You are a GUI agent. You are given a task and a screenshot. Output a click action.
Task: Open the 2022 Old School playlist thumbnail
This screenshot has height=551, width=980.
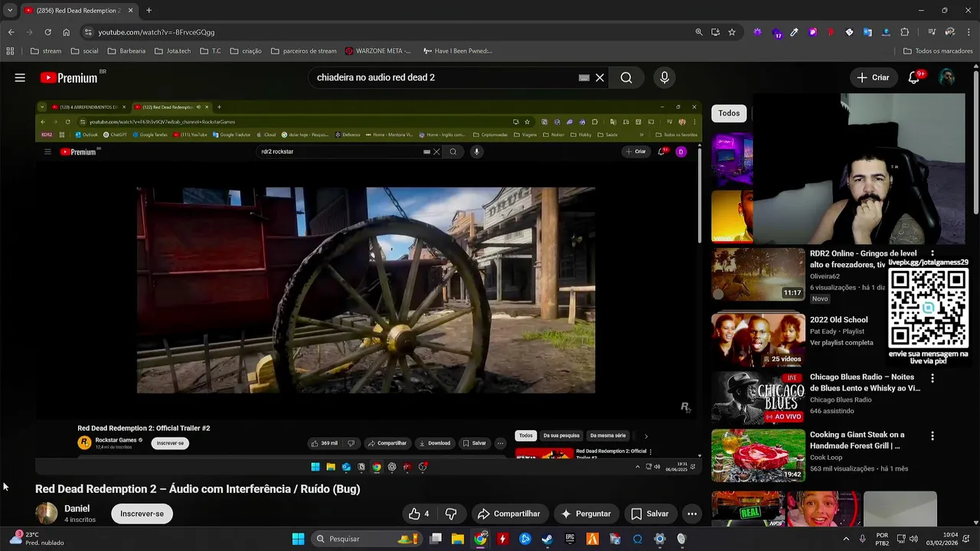(758, 340)
